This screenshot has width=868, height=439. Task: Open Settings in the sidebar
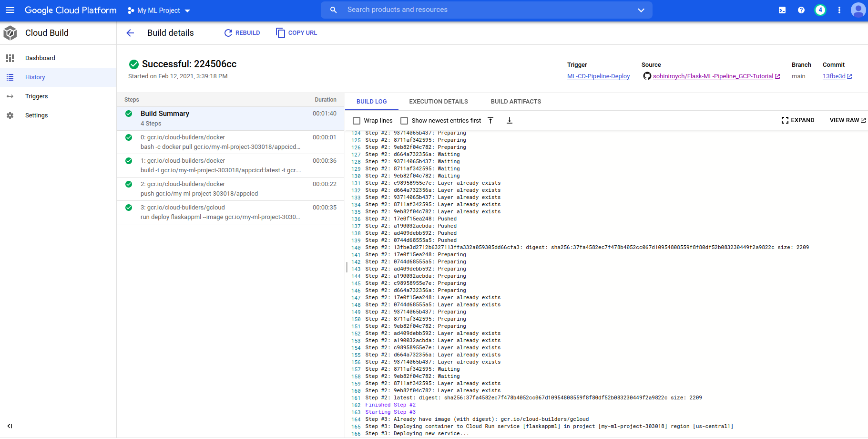[x=58, y=115]
